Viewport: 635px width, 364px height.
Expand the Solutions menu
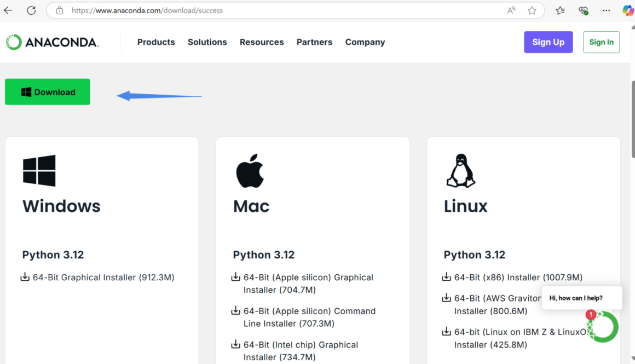[207, 42]
